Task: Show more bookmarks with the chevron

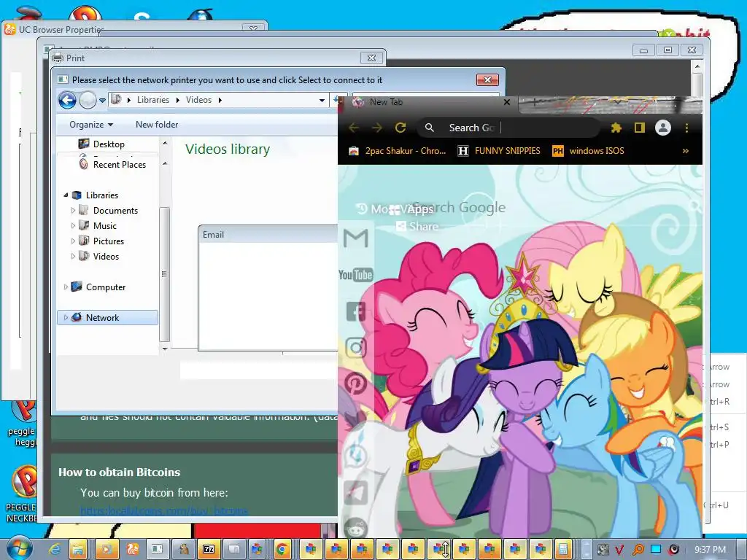Action: click(686, 151)
